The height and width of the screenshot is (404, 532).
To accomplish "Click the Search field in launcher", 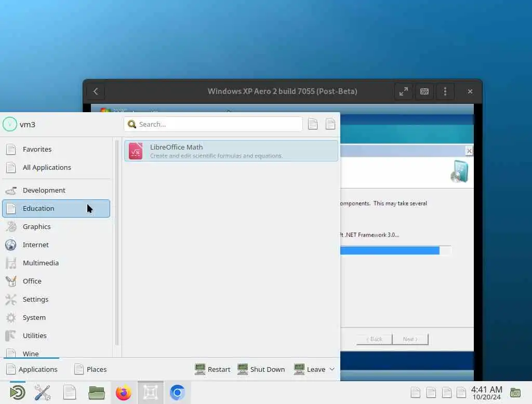I will (x=213, y=124).
